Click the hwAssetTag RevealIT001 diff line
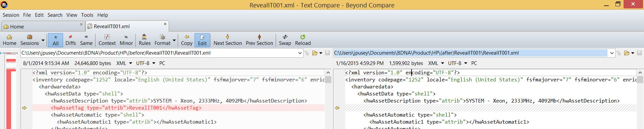 pos(178,108)
